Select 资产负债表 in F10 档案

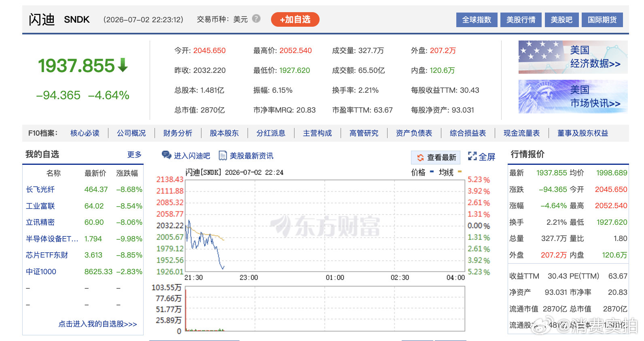[414, 133]
